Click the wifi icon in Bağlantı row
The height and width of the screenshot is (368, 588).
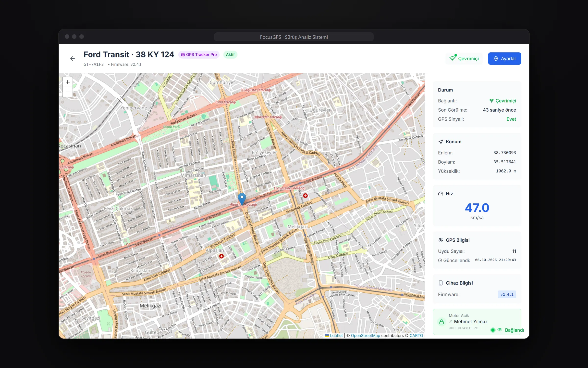tap(491, 101)
